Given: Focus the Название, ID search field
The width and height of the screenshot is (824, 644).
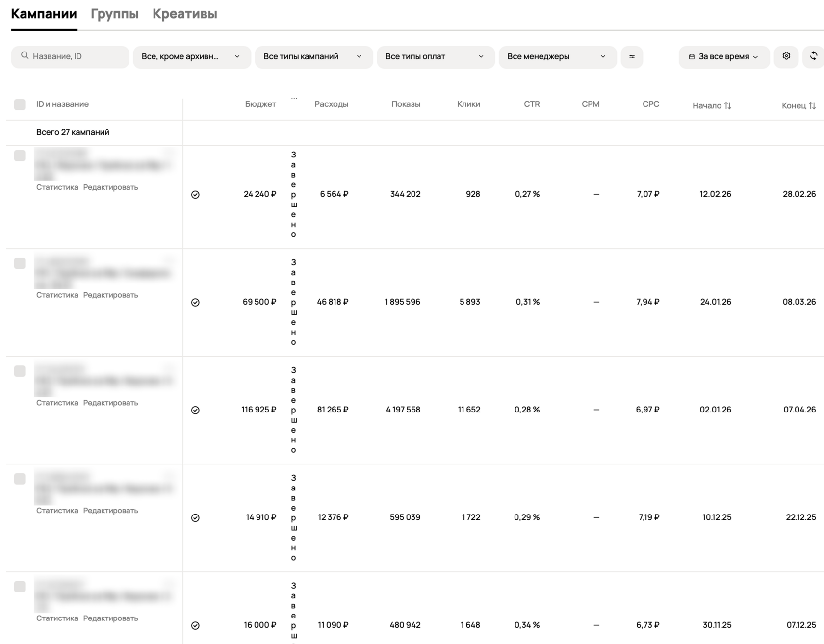Looking at the screenshot, I should [70, 57].
